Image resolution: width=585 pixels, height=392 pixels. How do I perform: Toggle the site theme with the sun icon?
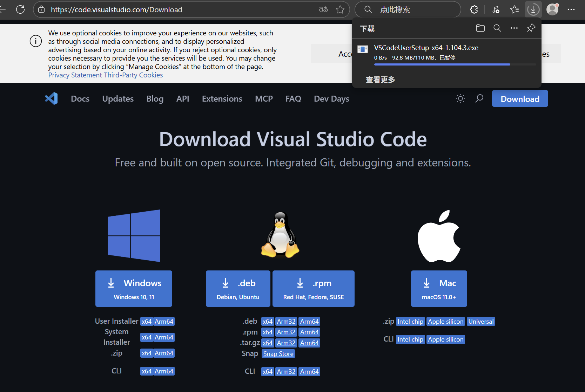[x=460, y=98]
